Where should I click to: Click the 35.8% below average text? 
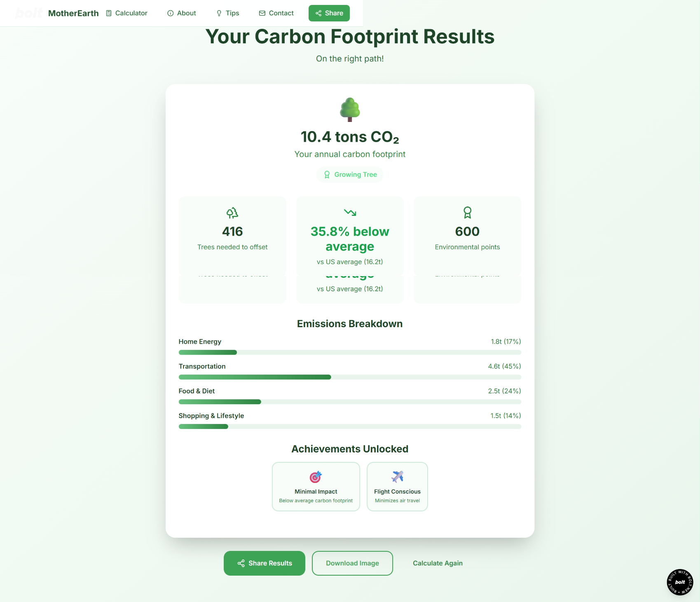[x=350, y=239]
